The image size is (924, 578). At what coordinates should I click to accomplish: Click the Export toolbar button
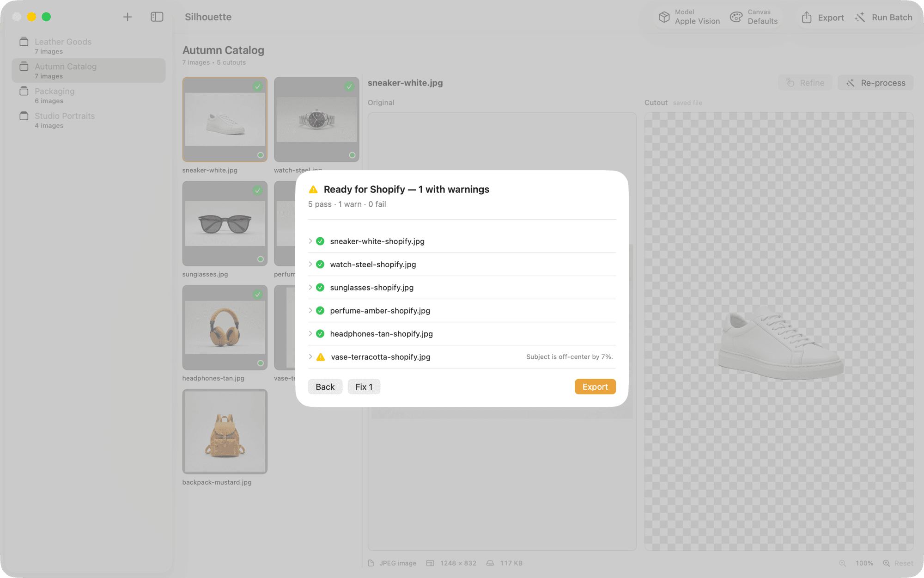(823, 17)
